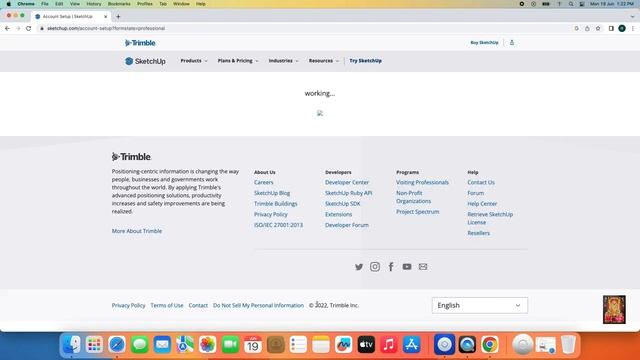Image resolution: width=640 pixels, height=360 pixels.
Task: Open Spotlight search in menu bar
Action: click(571, 4)
